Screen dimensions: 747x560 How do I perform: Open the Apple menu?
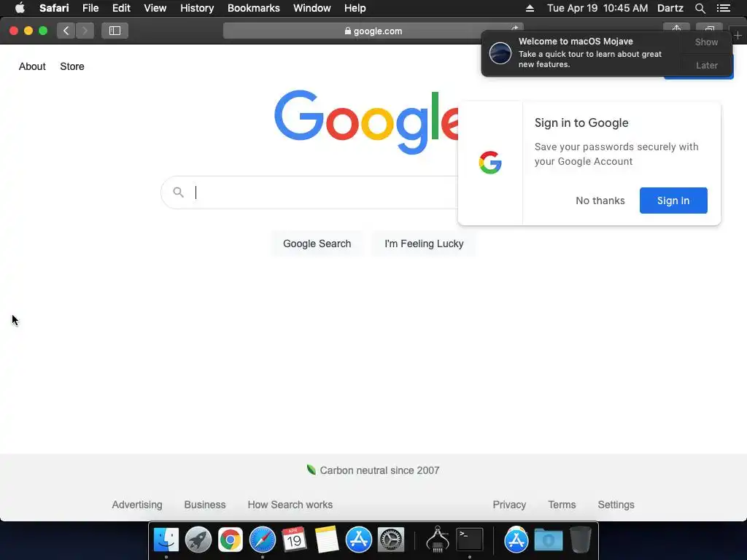(x=20, y=8)
